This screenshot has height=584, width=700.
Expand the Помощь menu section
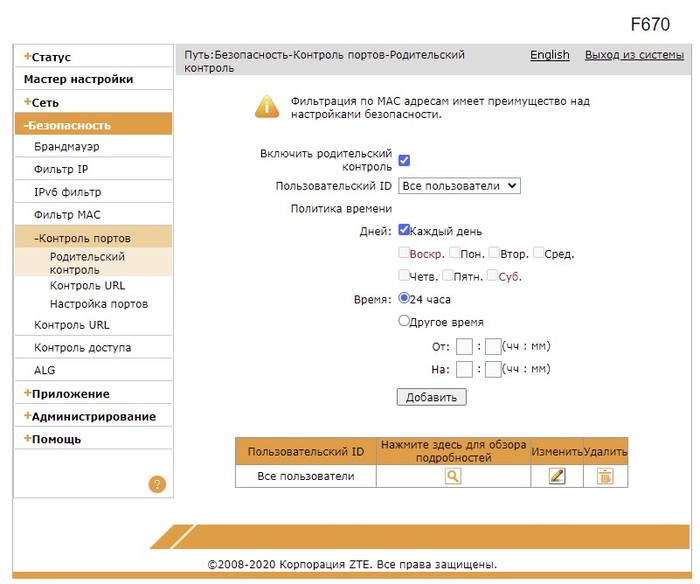click(x=52, y=439)
